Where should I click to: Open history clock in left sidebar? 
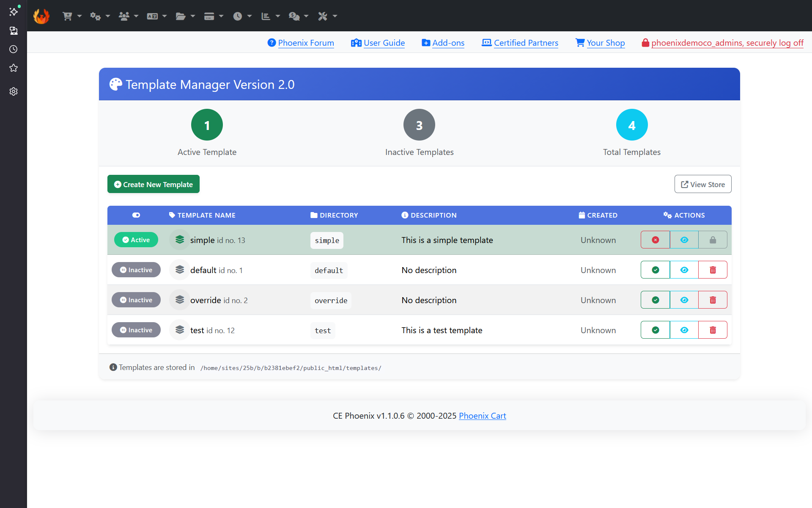pos(14,49)
